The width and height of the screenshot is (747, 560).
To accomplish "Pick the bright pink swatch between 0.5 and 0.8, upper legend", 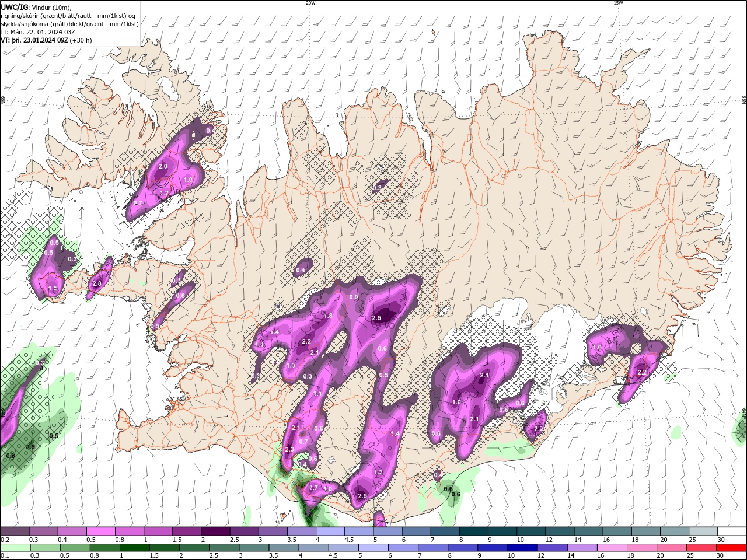I will 100,531.
